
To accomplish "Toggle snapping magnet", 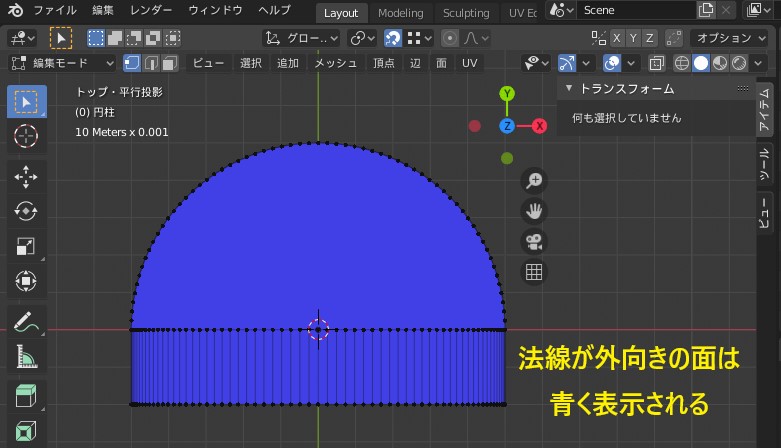I will tap(393, 38).
